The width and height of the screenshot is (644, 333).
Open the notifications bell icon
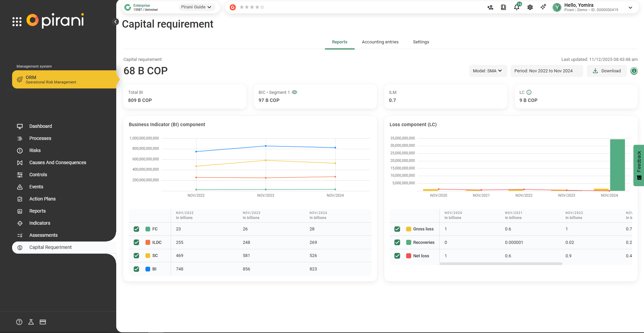pos(517,7)
